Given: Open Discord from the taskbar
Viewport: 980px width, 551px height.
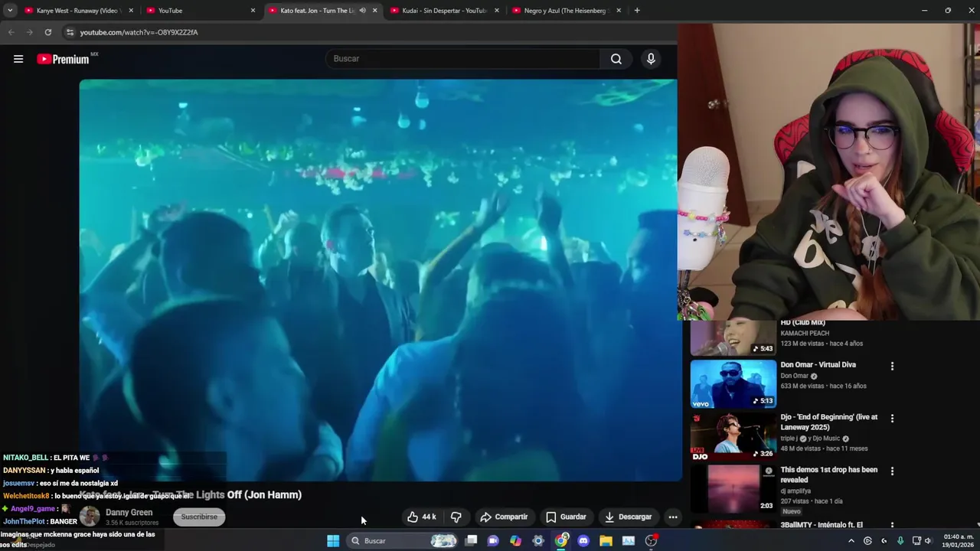Looking at the screenshot, I should click(583, 541).
